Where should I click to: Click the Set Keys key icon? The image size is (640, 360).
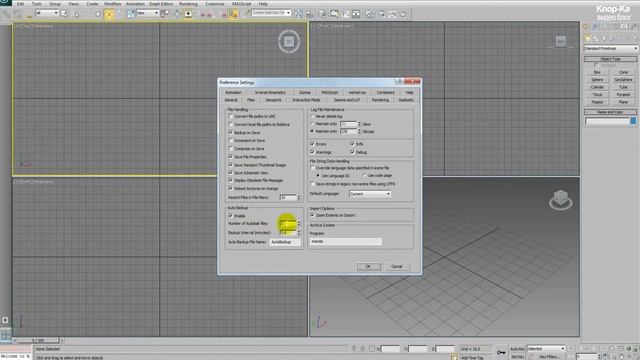click(501, 352)
